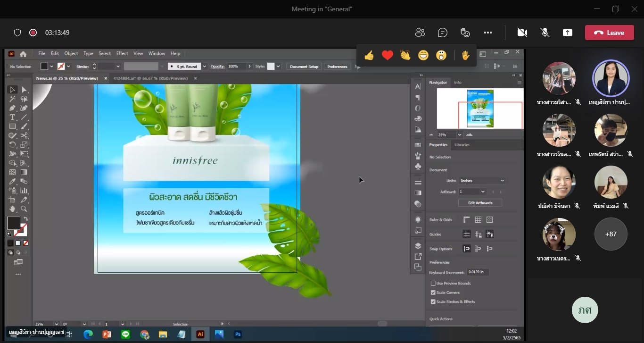Open stroke weight dropdown
This screenshot has width=644, height=343.
118,67
